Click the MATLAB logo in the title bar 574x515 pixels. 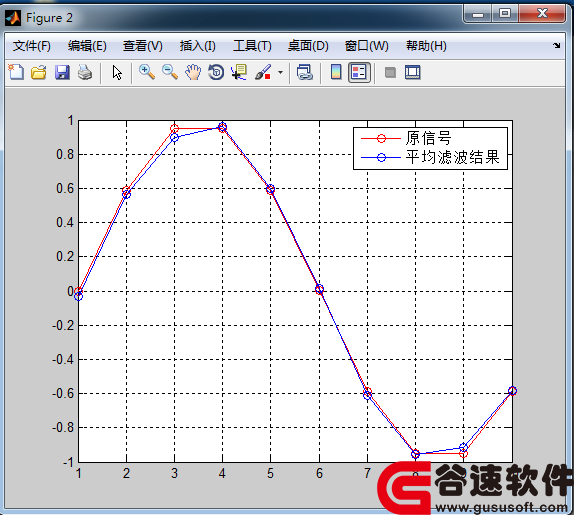[13, 18]
